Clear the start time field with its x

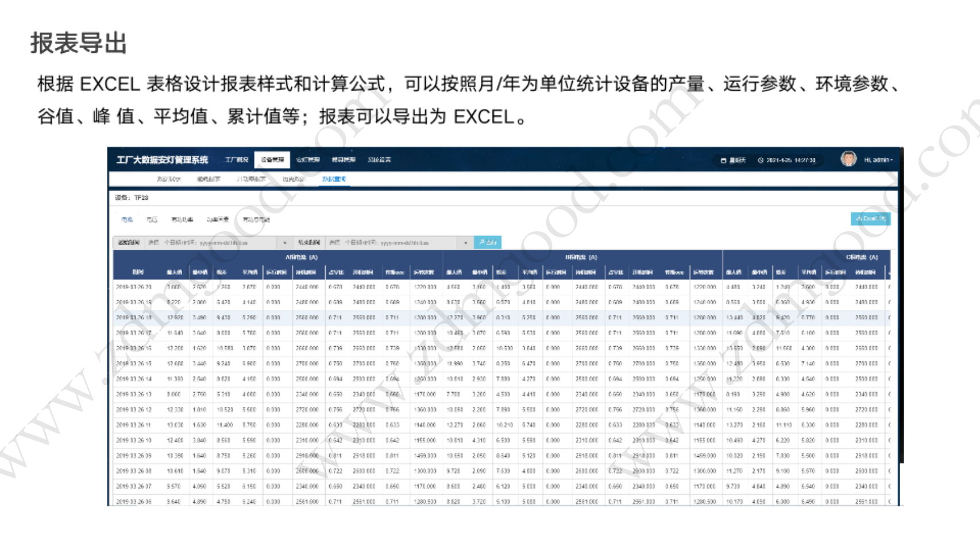coord(285,243)
